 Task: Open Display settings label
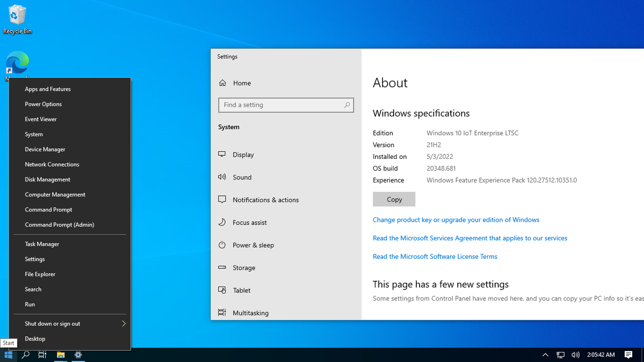tap(244, 154)
